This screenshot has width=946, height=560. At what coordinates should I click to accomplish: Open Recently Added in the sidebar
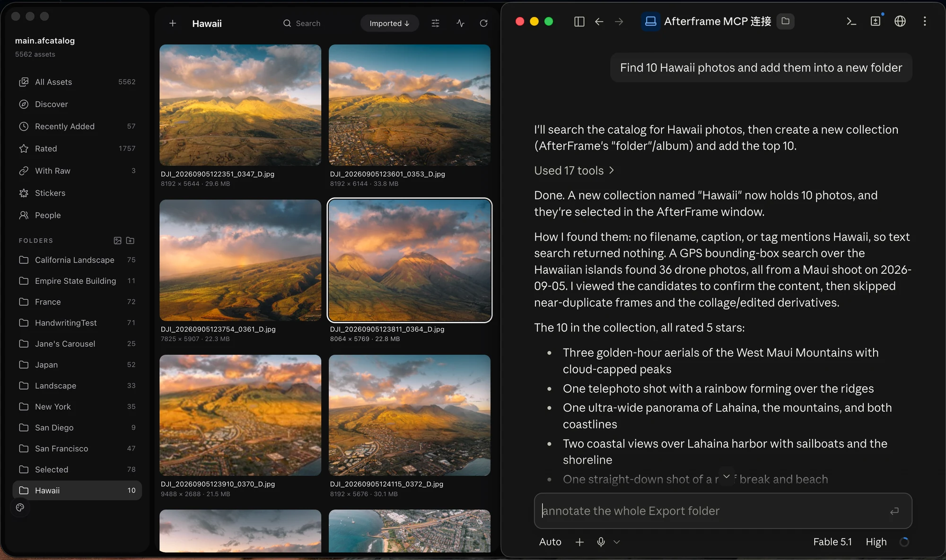point(77,126)
